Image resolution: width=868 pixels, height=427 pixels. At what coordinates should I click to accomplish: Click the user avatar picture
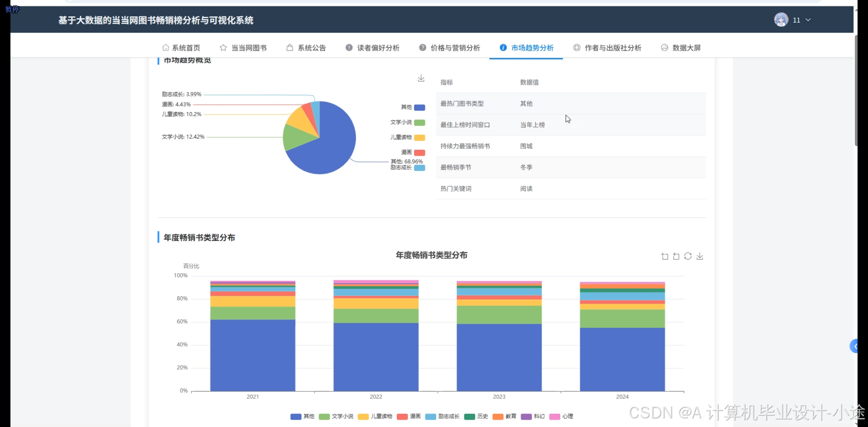781,20
